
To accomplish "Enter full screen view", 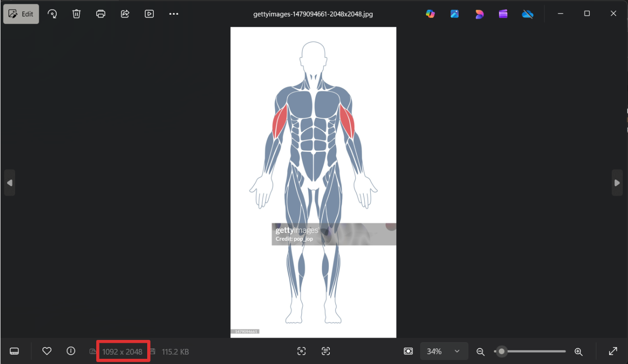I will (613, 351).
